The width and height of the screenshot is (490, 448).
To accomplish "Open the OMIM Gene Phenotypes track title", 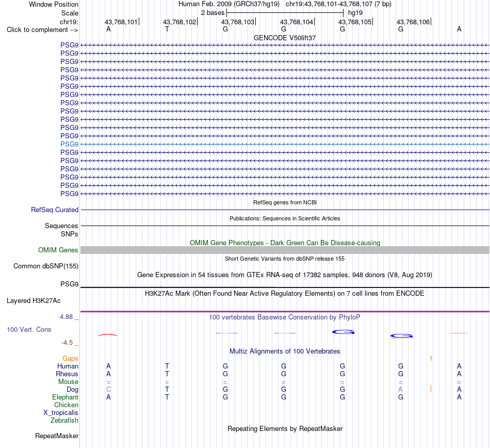I will pos(285,243).
